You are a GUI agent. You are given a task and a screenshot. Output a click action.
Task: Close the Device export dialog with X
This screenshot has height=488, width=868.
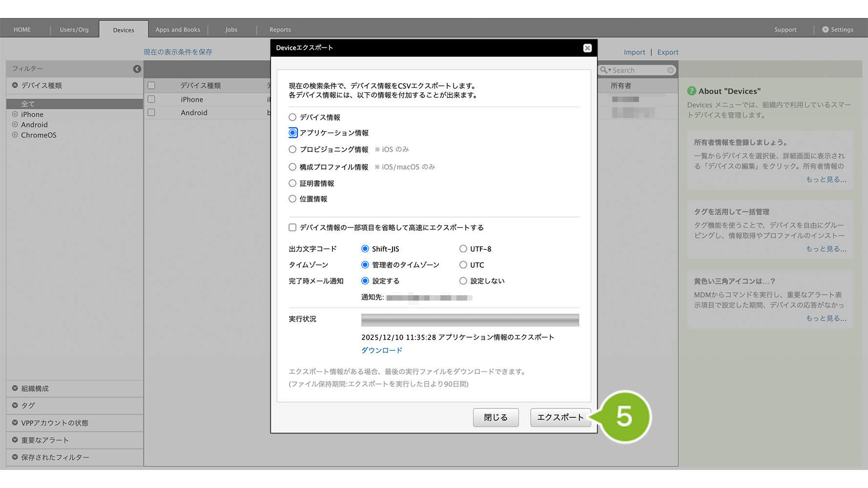pos(587,48)
